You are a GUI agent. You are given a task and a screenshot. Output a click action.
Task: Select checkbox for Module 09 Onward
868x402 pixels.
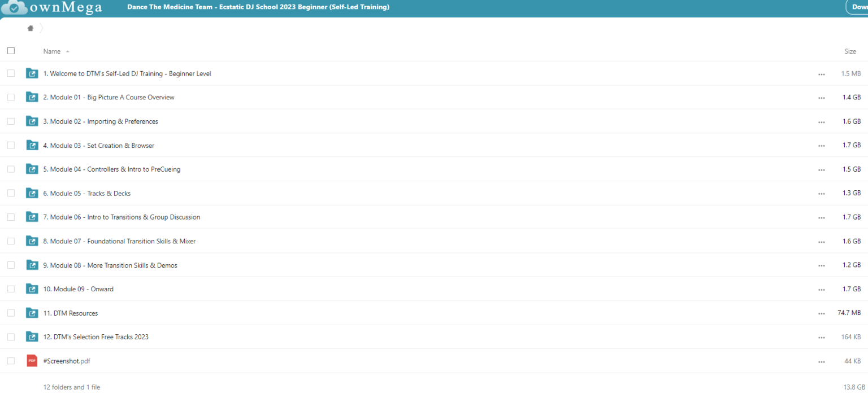(11, 289)
